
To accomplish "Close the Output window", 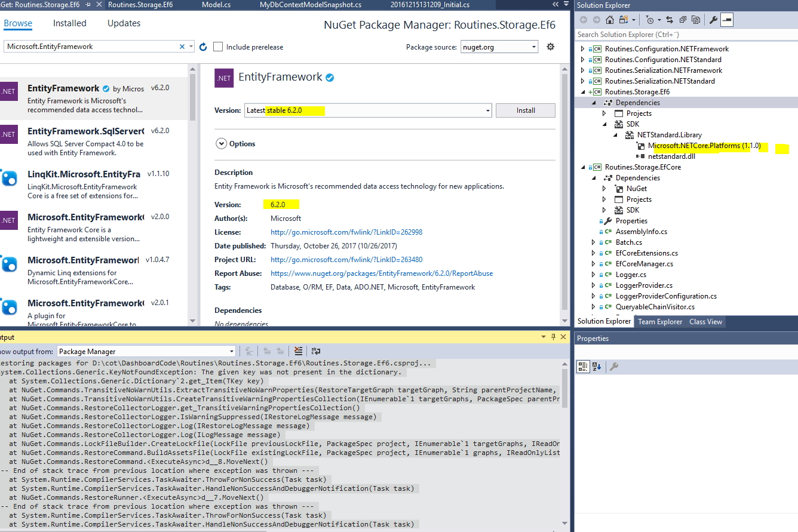I will (x=564, y=337).
